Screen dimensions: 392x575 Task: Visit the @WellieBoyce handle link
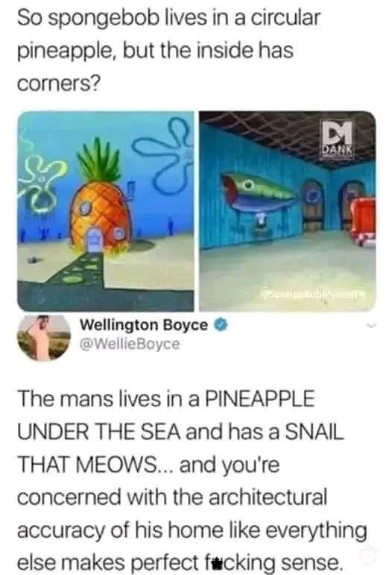point(130,344)
